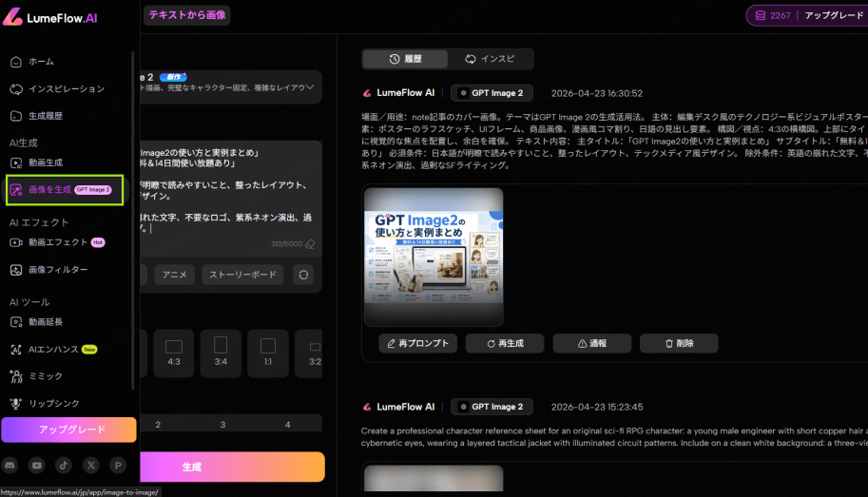Click LumeFlow AI label in first entry

pyautogui.click(x=406, y=93)
